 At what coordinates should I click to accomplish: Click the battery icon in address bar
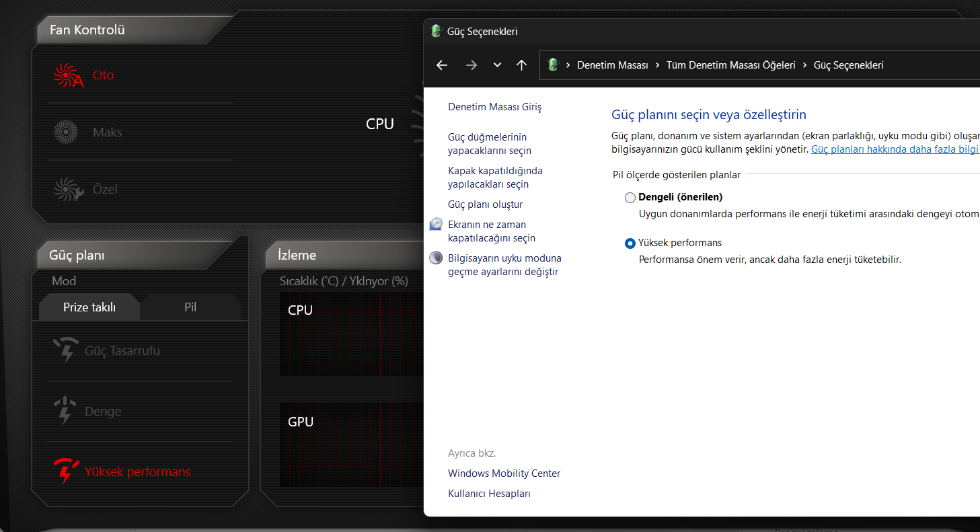coord(553,65)
